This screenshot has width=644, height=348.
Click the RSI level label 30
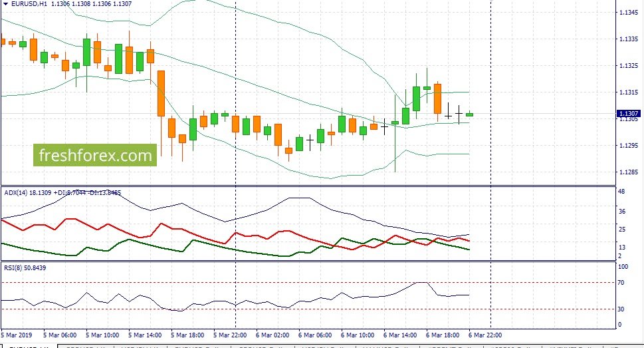(621, 309)
